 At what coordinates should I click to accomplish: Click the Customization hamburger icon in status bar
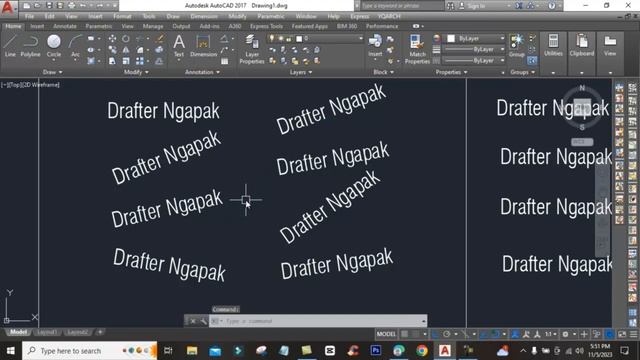pos(633,334)
